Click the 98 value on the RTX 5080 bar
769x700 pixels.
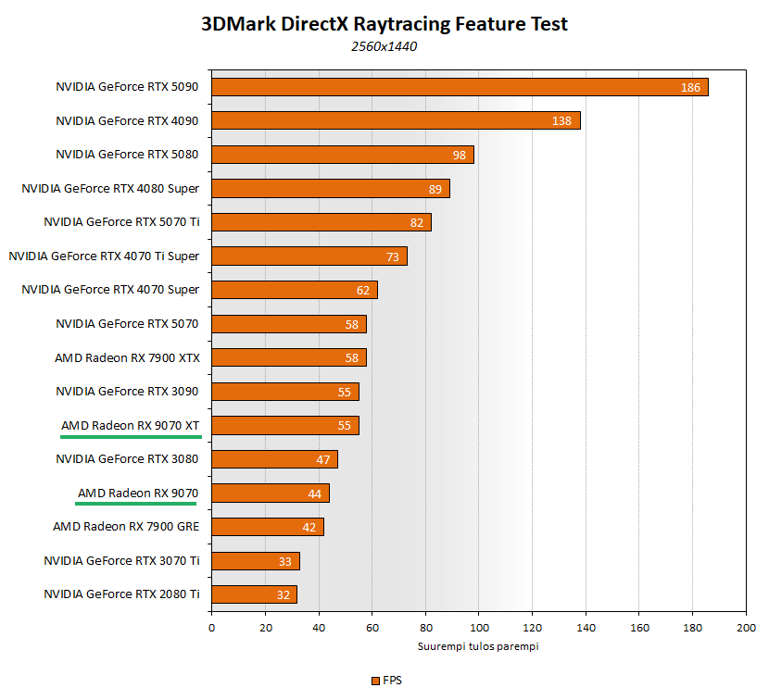coord(459,156)
